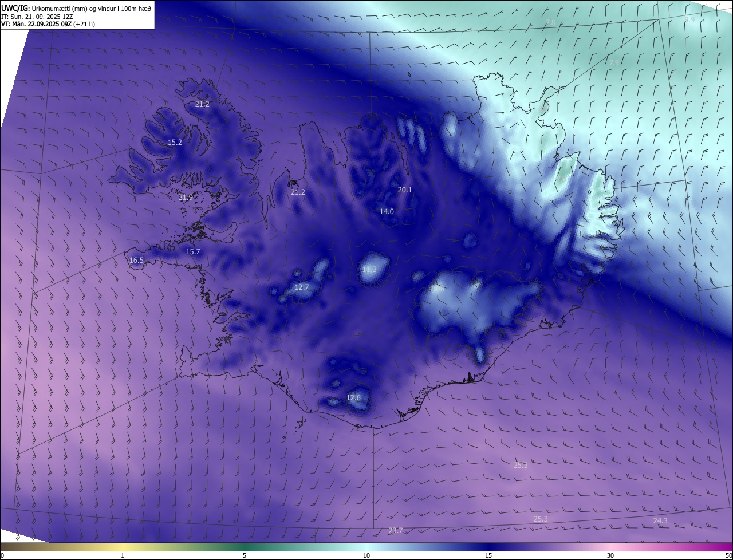Select the 15.2 value on the map
This screenshot has width=733, height=560.
point(175,142)
